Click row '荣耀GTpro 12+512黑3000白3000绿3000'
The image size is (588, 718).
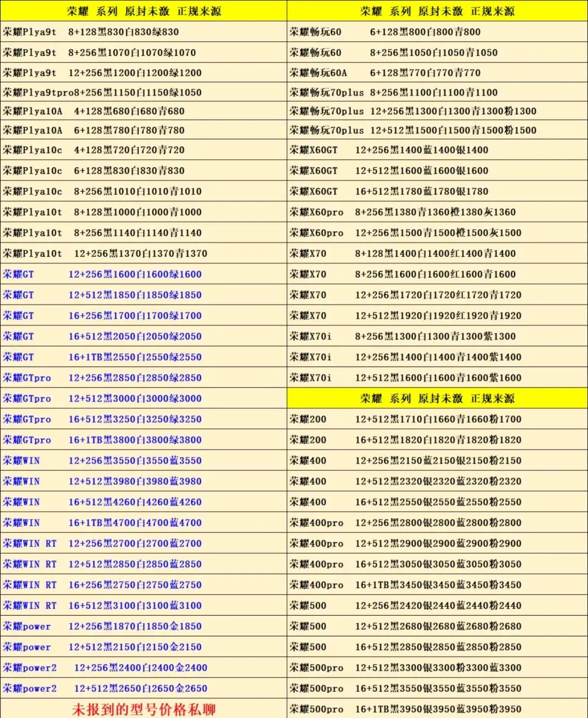tap(144, 398)
